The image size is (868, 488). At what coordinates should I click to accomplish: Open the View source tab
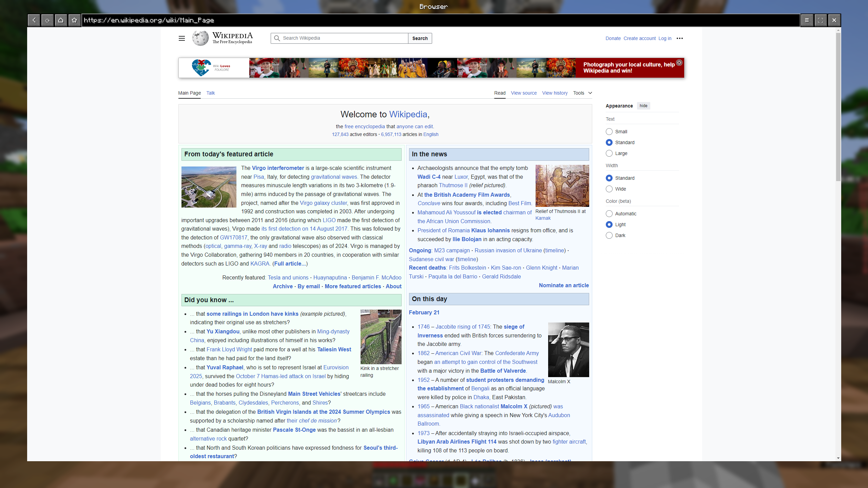click(x=524, y=93)
